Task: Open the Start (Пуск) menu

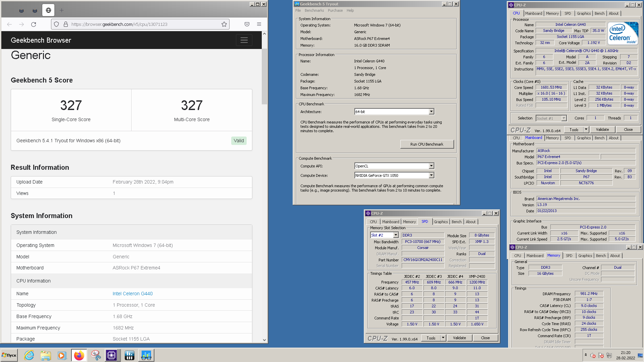Action: click(x=9, y=355)
